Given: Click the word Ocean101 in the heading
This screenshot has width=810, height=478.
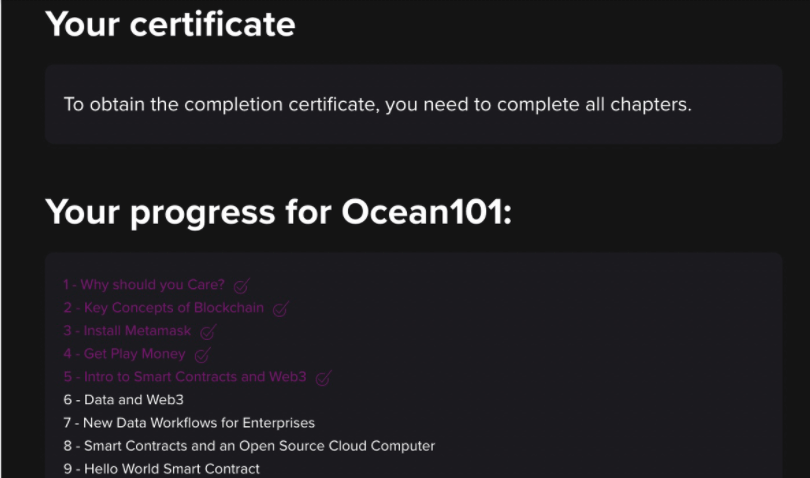Looking at the screenshot, I should pos(426,212).
